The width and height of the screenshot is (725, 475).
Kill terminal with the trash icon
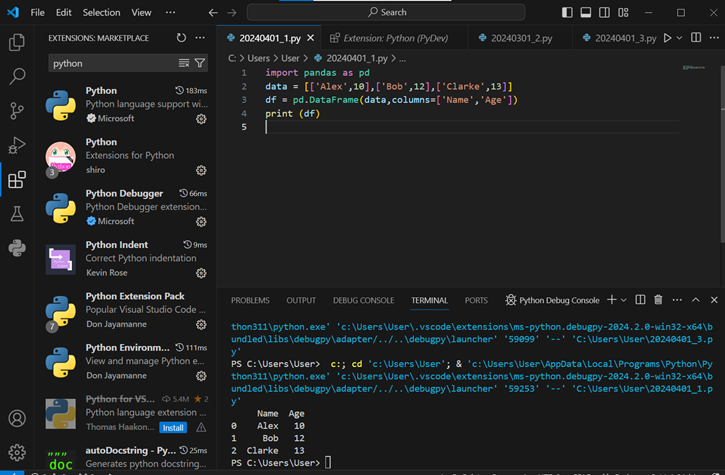pyautogui.click(x=657, y=300)
